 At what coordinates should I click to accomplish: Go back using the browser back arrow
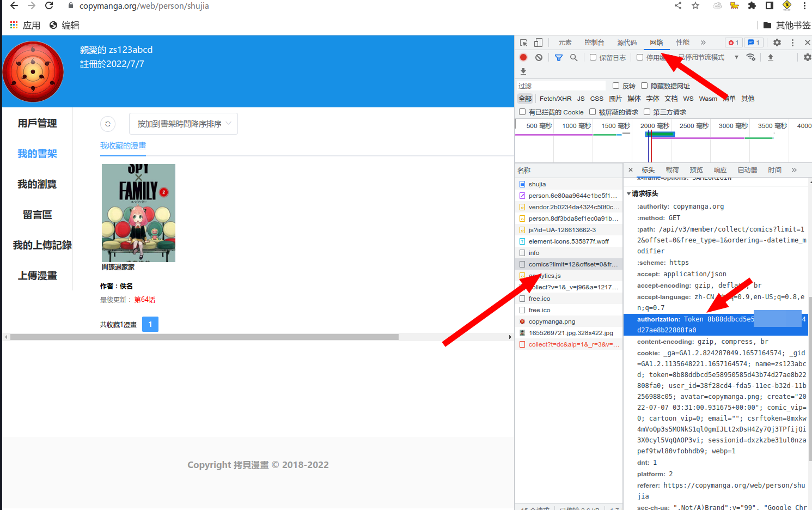[14, 5]
